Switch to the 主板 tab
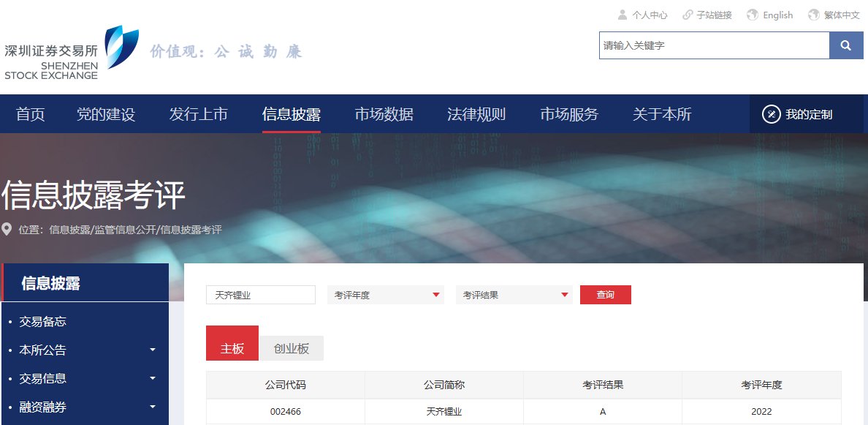 [232, 343]
